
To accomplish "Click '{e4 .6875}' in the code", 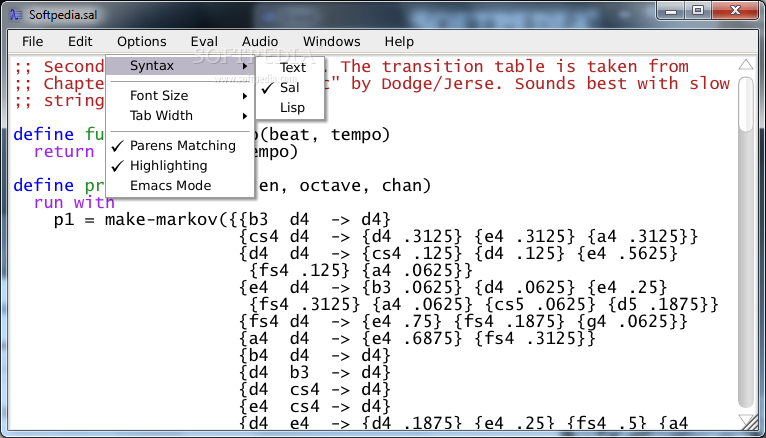I will point(412,338).
